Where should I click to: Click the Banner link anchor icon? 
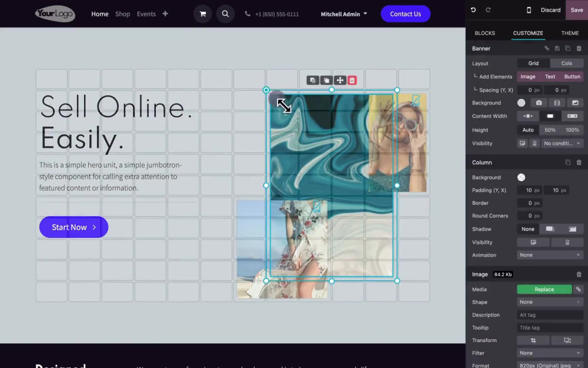547,48
